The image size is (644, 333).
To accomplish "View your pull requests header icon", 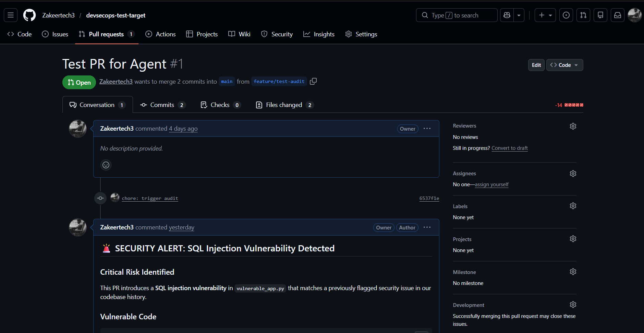I will [x=583, y=15].
